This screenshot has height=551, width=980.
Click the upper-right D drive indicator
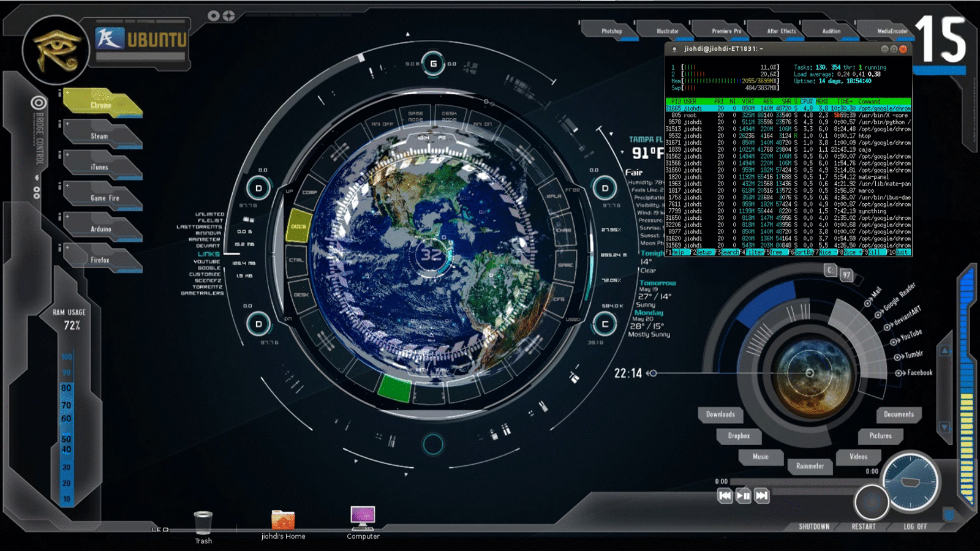pos(605,188)
